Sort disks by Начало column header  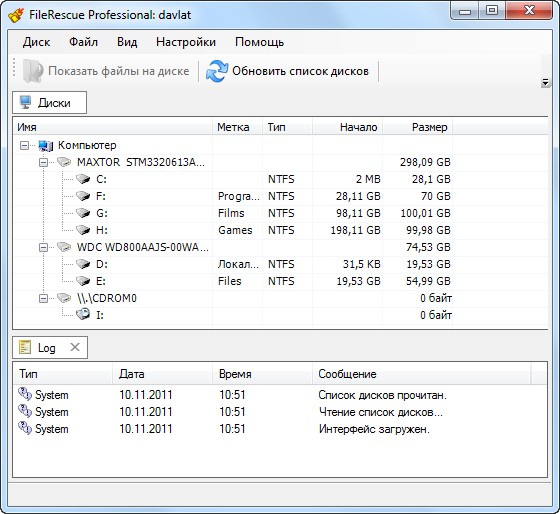pos(348,127)
